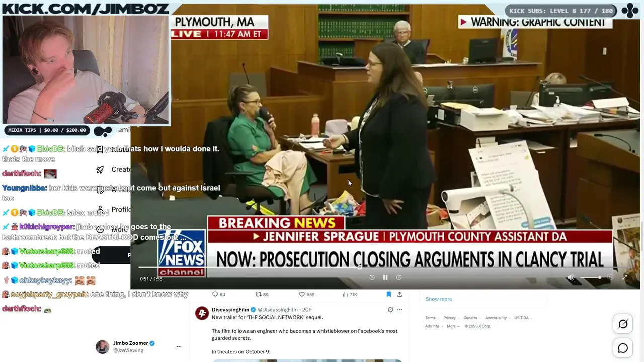Pause the Fox News video
Viewport: 644px width, 362px height.
(x=385, y=277)
